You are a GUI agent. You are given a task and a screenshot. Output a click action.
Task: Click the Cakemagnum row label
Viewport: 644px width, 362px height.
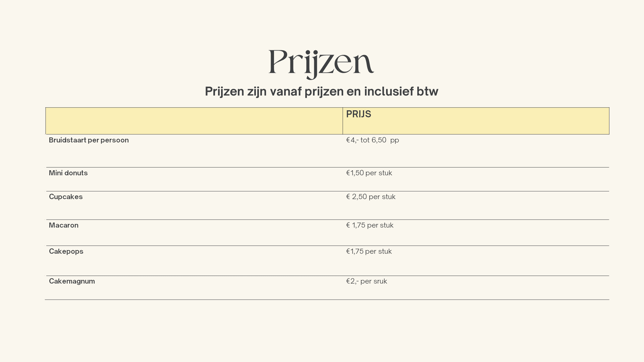[x=72, y=281]
